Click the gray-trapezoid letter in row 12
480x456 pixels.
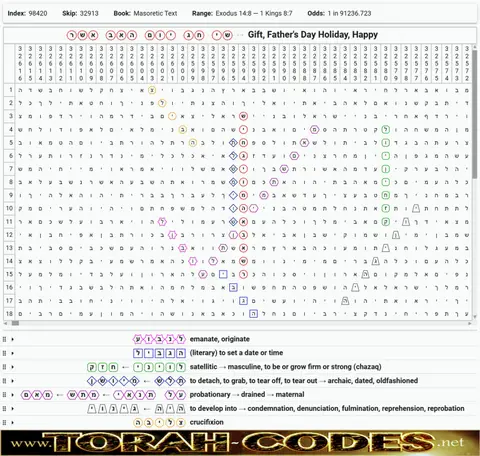click(396, 235)
